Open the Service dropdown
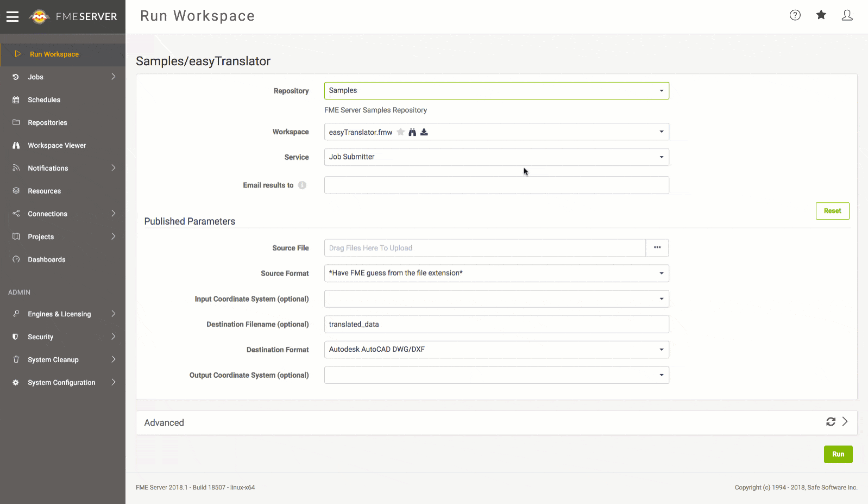This screenshot has height=504, width=868. coord(496,157)
